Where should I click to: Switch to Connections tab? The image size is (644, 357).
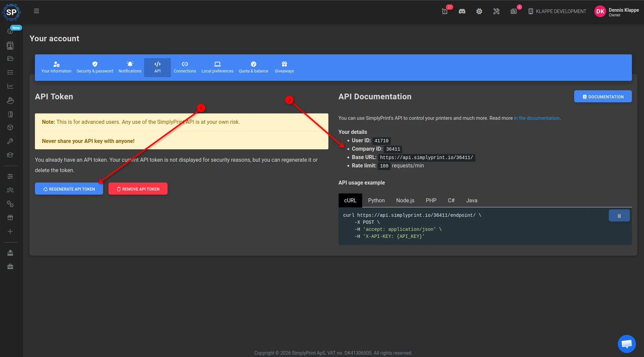[x=185, y=67]
